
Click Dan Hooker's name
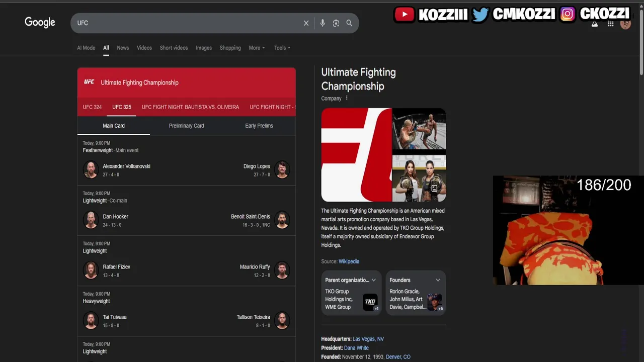click(115, 217)
